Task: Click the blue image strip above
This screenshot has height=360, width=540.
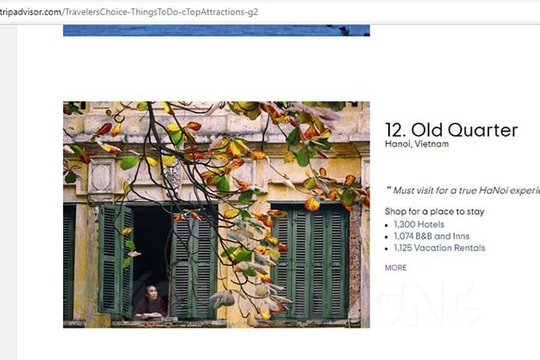Action: 216,30
